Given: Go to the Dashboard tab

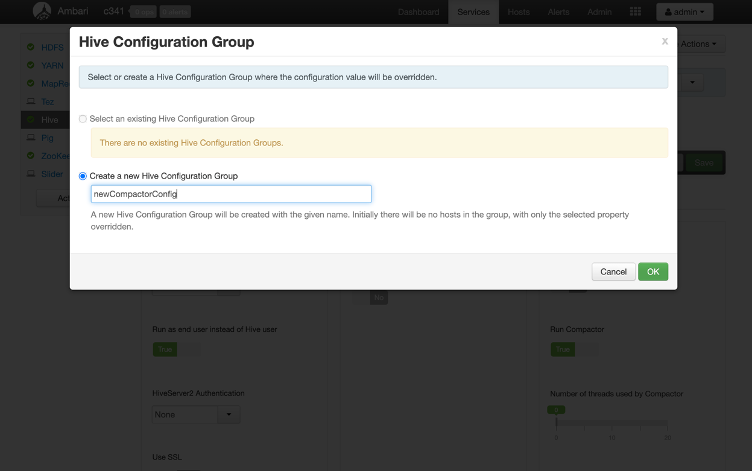Looking at the screenshot, I should (x=418, y=12).
